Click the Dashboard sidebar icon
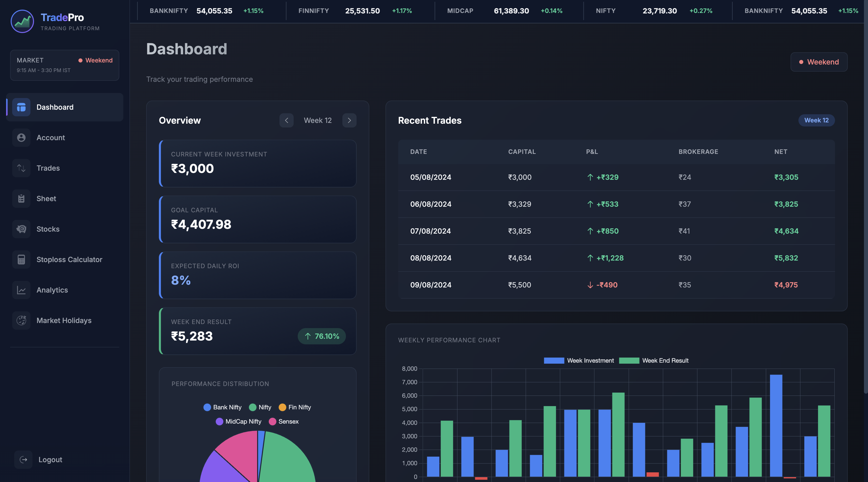The image size is (868, 482). [x=21, y=107]
